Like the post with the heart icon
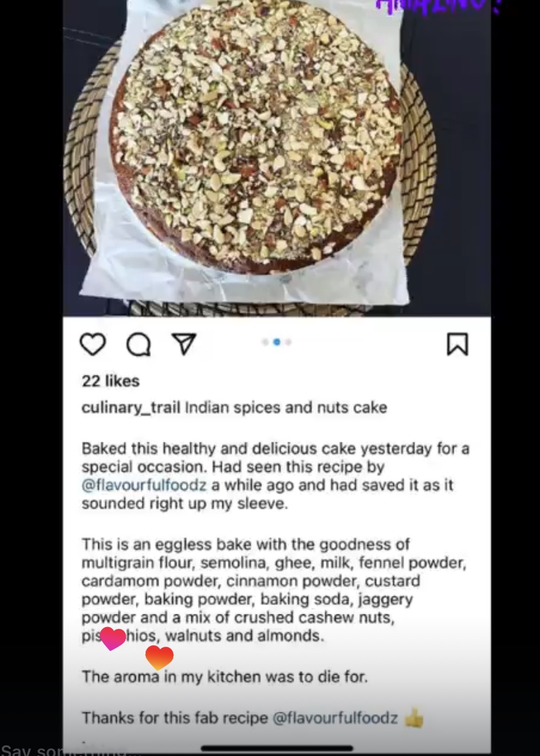Viewport: 540px width, 756px height. (x=93, y=344)
